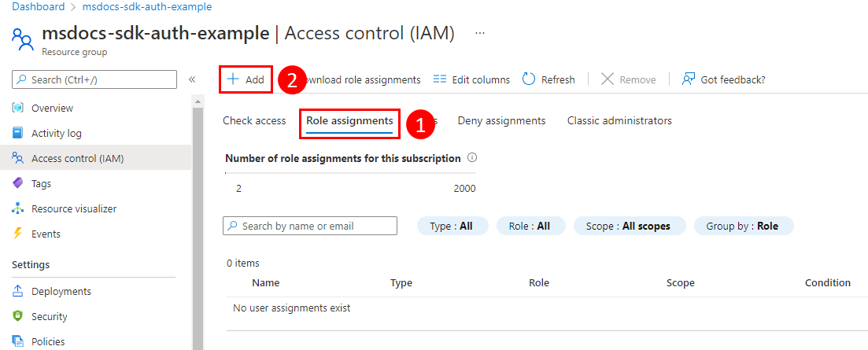Click the Add button

[x=246, y=79]
